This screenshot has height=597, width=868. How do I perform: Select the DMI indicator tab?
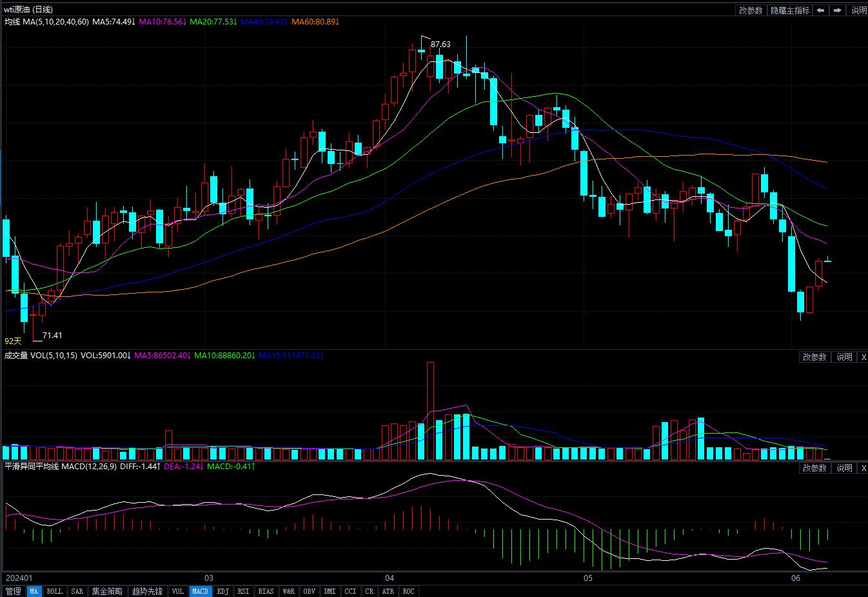click(x=330, y=591)
